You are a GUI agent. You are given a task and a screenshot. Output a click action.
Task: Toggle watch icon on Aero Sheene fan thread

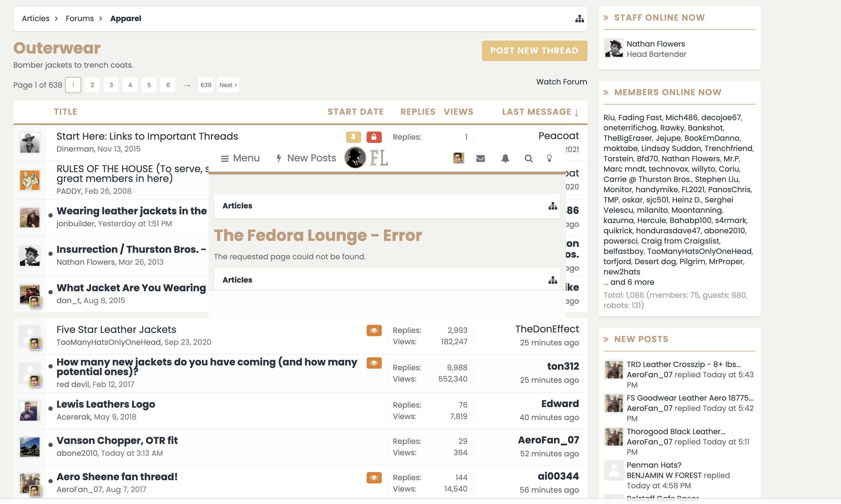click(374, 477)
